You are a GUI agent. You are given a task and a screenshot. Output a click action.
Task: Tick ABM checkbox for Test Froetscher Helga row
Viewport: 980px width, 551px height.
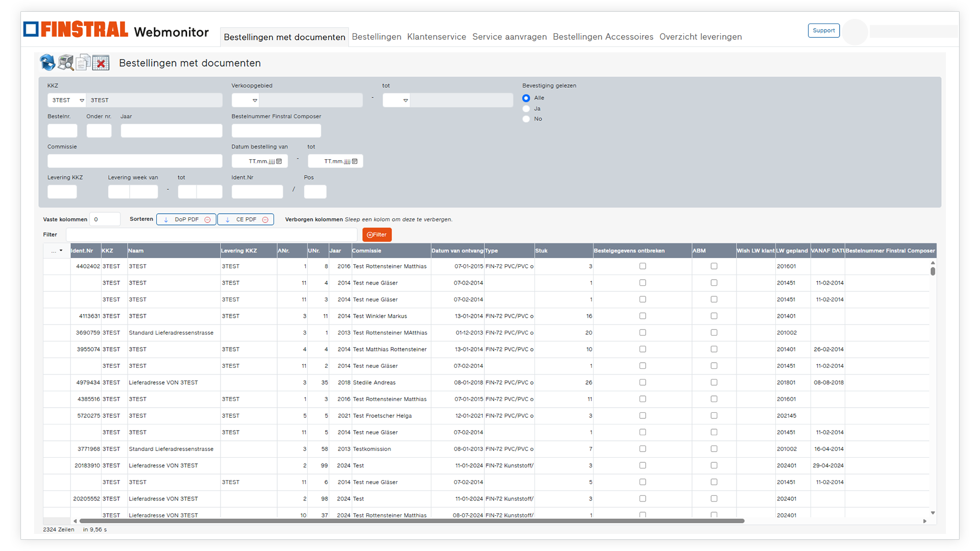pos(714,416)
